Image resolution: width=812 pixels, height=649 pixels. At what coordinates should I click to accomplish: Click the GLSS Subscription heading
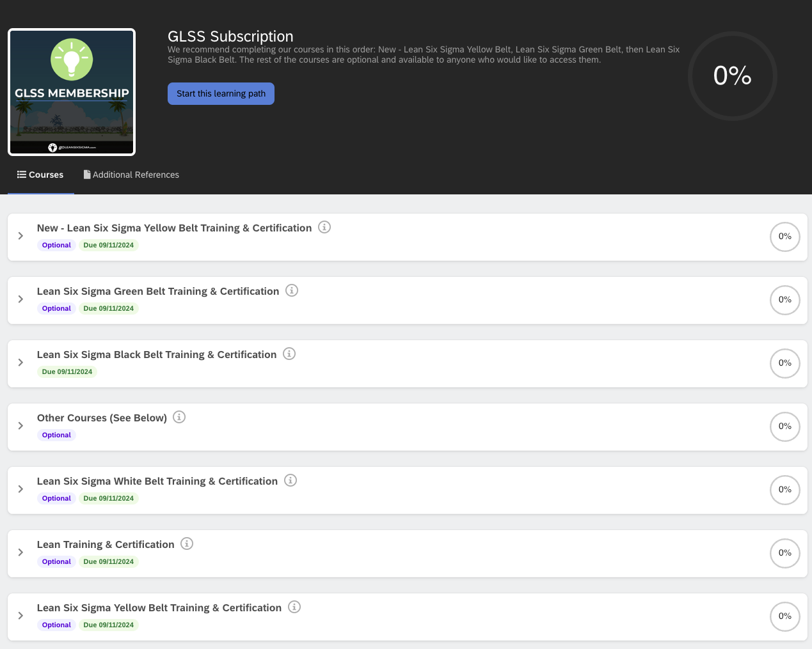coord(230,36)
